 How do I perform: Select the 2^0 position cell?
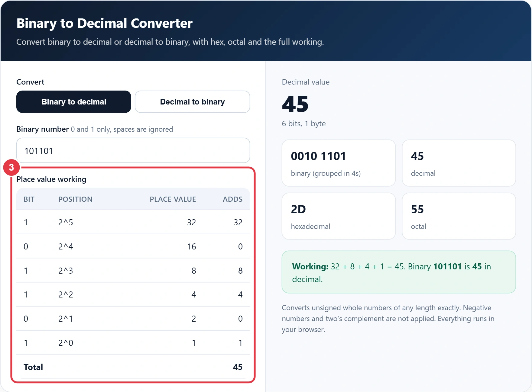[66, 343]
